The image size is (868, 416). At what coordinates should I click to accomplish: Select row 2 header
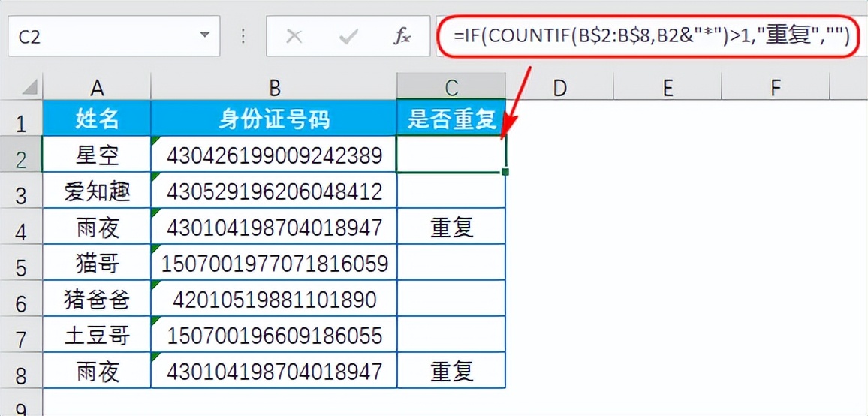click(21, 154)
